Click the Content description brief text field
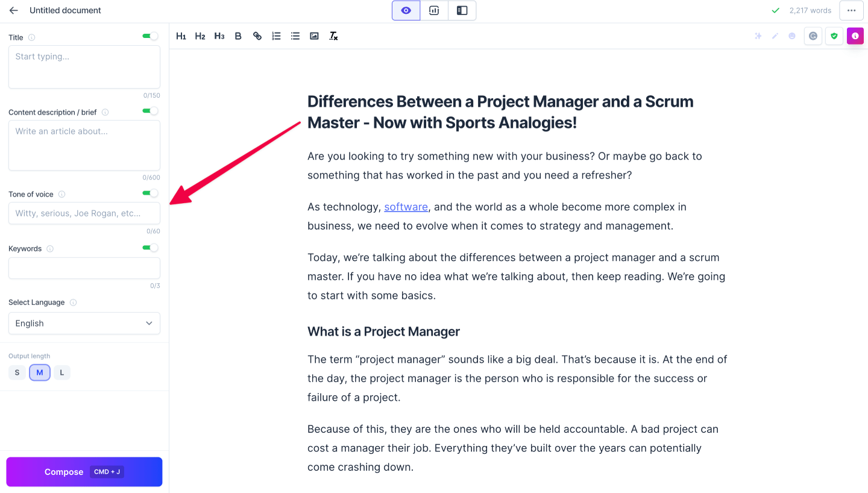This screenshot has height=493, width=868. (84, 145)
